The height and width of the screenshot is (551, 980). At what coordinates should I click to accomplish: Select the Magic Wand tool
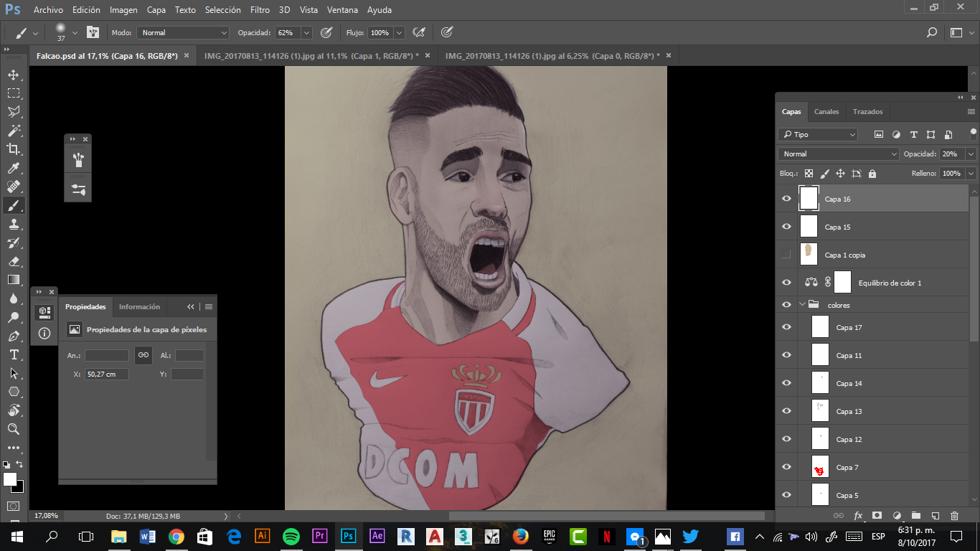click(13, 131)
